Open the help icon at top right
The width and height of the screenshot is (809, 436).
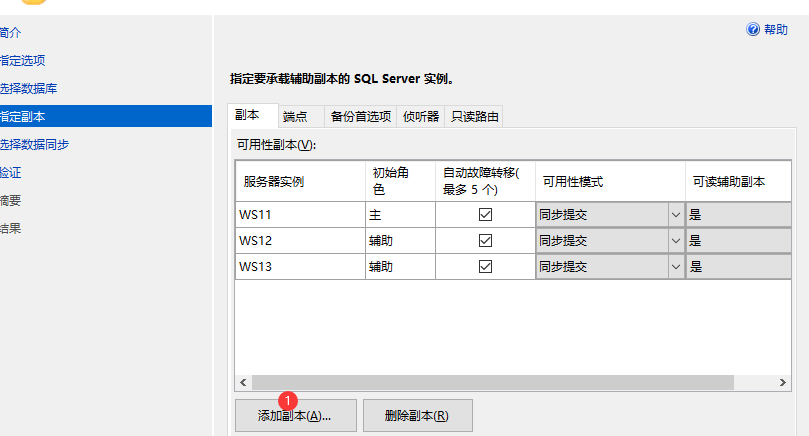[753, 29]
